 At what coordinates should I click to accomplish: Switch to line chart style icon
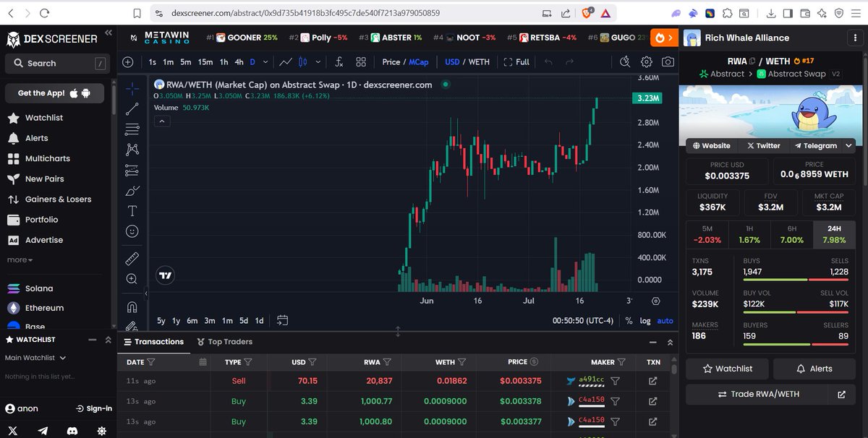click(x=286, y=62)
